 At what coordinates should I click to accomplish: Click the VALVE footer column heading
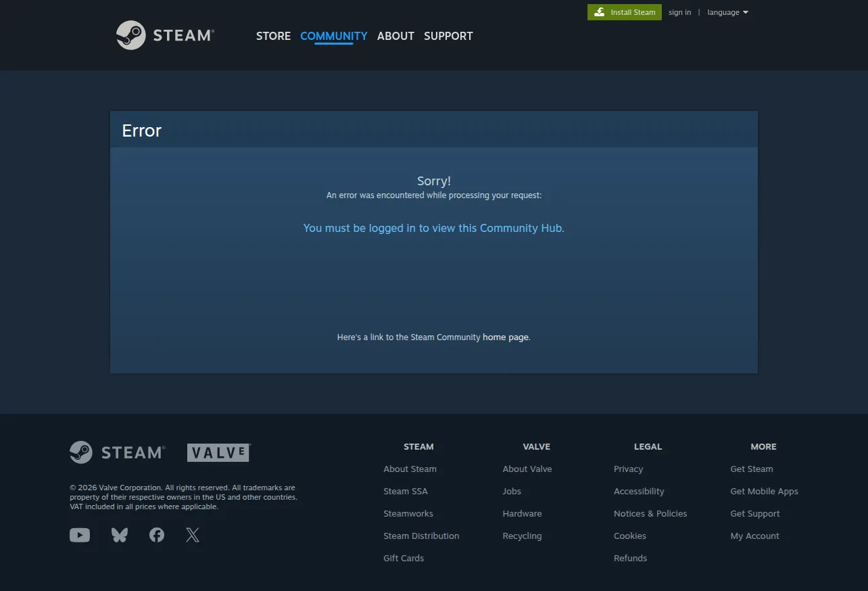(537, 446)
